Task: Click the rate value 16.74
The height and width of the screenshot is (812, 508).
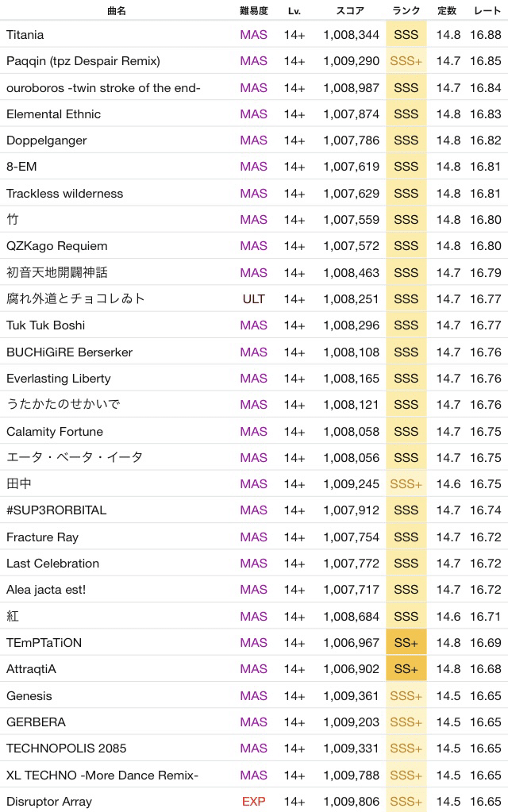Action: click(x=486, y=510)
